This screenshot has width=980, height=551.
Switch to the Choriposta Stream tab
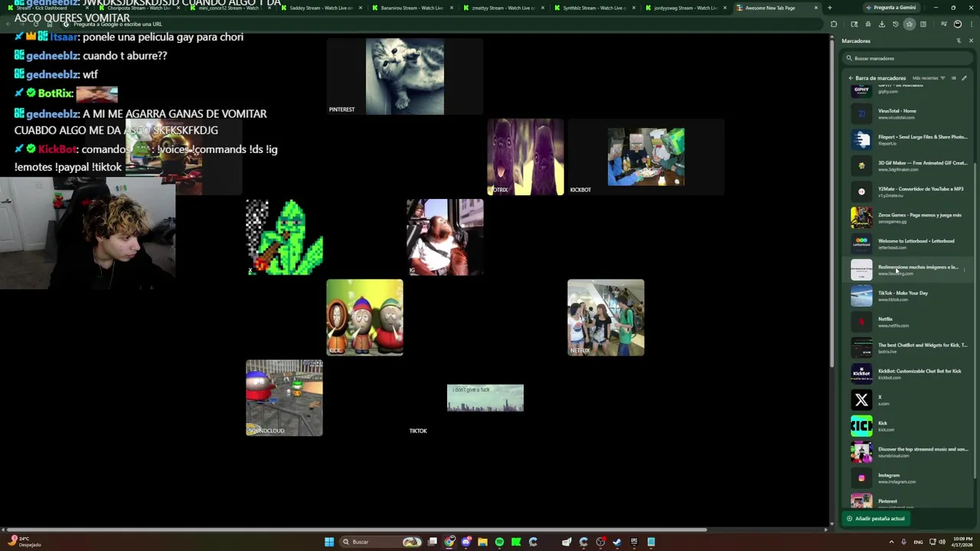139,8
